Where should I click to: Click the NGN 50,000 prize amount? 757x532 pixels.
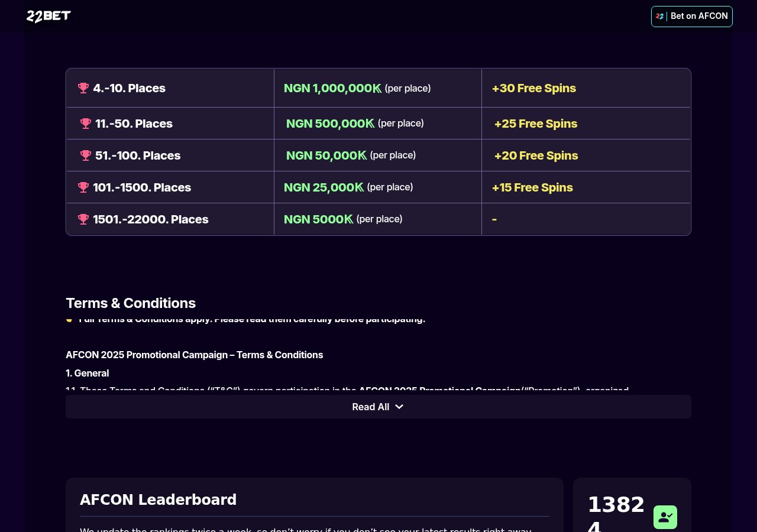point(326,155)
